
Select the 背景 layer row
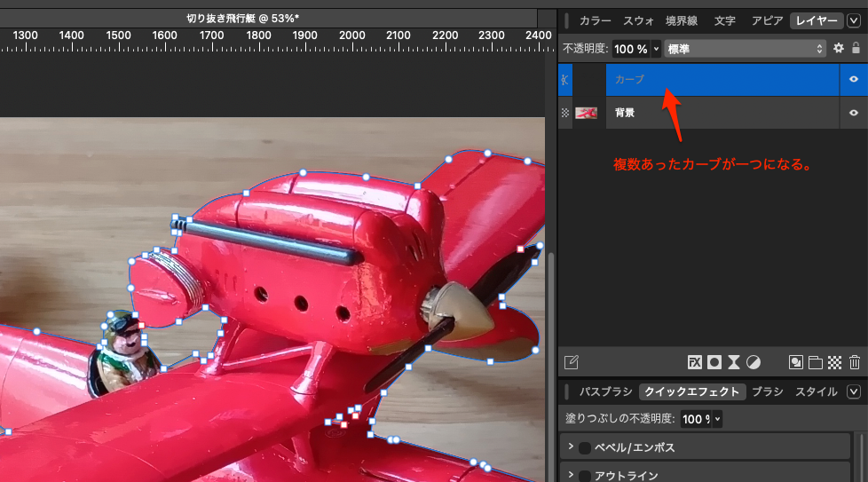click(713, 113)
